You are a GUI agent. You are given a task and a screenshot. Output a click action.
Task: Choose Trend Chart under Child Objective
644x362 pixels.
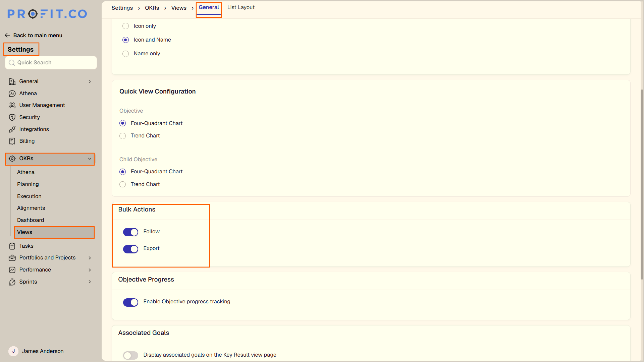pos(122,184)
